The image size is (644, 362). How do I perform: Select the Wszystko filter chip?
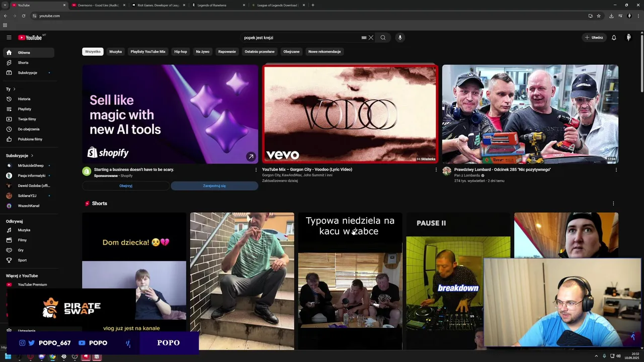coord(93,52)
